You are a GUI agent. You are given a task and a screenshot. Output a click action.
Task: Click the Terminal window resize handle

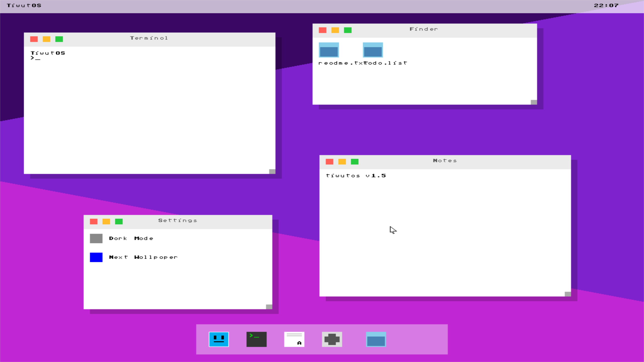(x=272, y=171)
